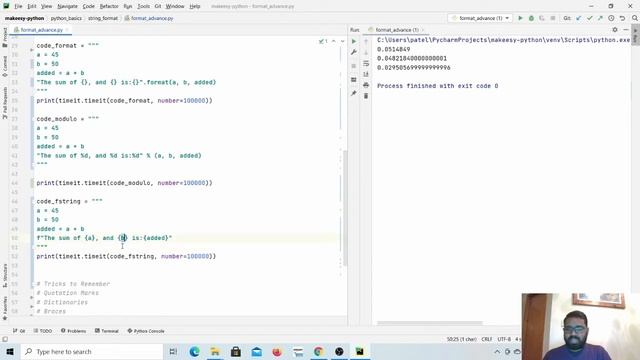
Task: Open the format_advance (1) run configuration dropdown
Action: pos(480,18)
